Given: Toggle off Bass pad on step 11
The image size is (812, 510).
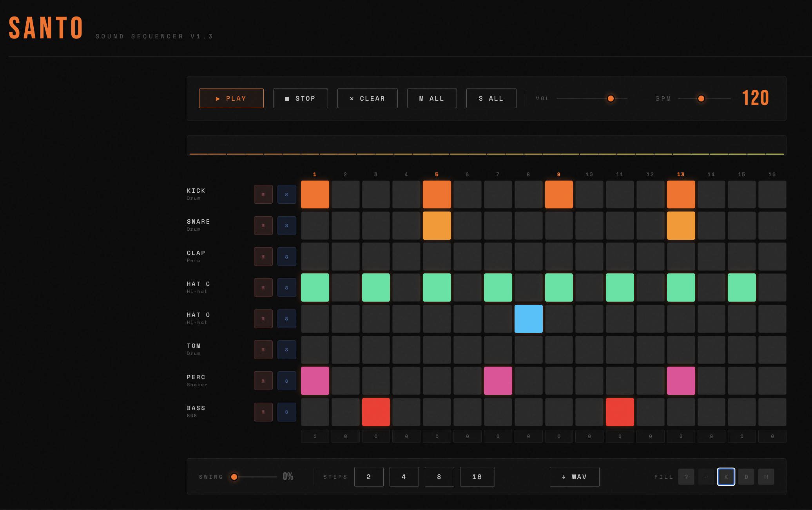Looking at the screenshot, I should coord(620,412).
